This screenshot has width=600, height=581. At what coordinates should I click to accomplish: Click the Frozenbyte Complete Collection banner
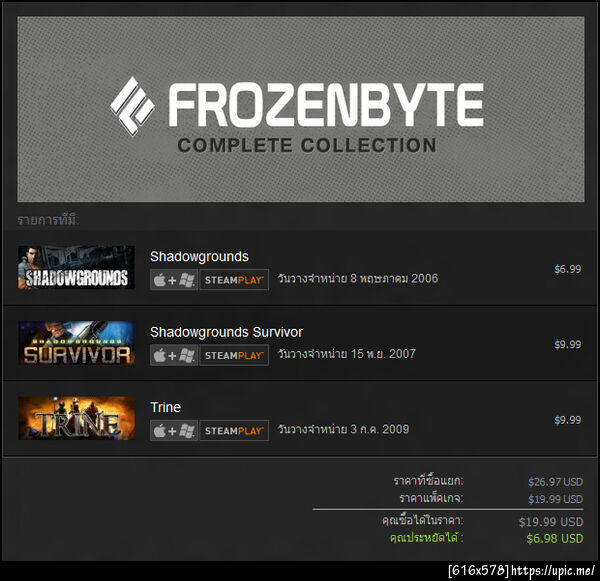(300, 109)
